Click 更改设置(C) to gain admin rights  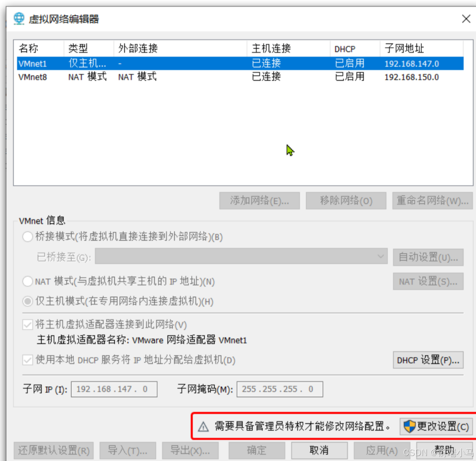click(x=436, y=426)
